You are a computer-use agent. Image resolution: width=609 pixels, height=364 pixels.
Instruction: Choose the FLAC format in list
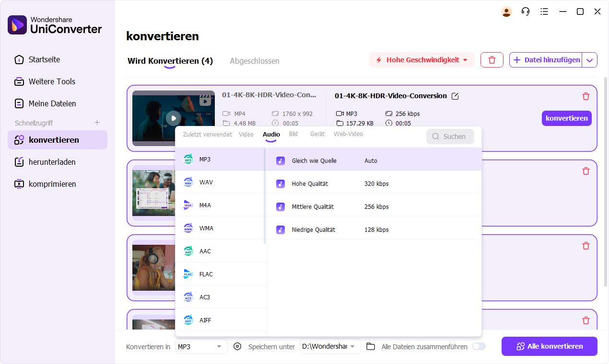(x=220, y=274)
